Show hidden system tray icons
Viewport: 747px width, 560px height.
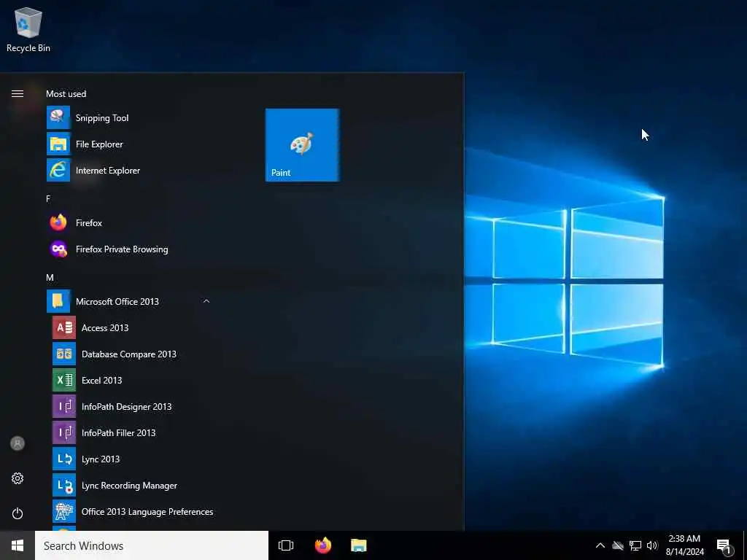coord(600,545)
